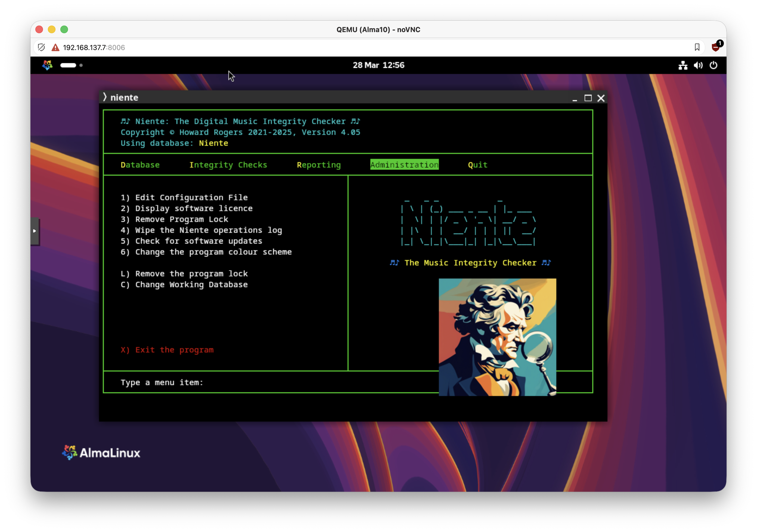Choose Quit in the menu bar
Image resolution: width=757 pixels, height=532 pixels.
tap(477, 165)
